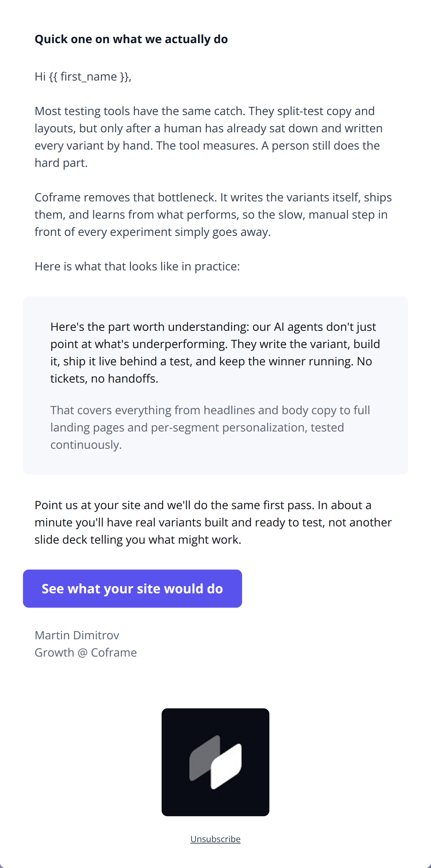Click the "Here's the part worth understanding" quote text
Screen dimensions: 431x868
coord(215,353)
